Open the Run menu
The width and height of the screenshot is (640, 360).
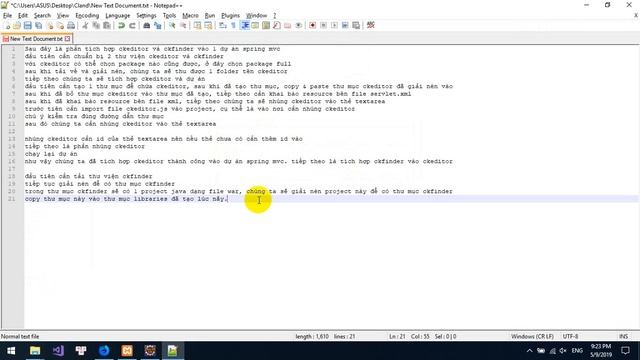pyautogui.click(x=210, y=16)
